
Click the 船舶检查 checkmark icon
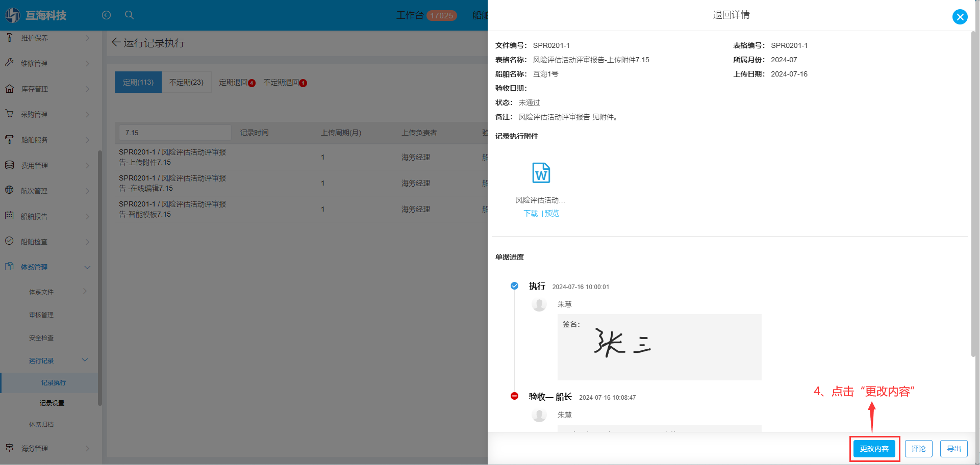click(x=9, y=241)
